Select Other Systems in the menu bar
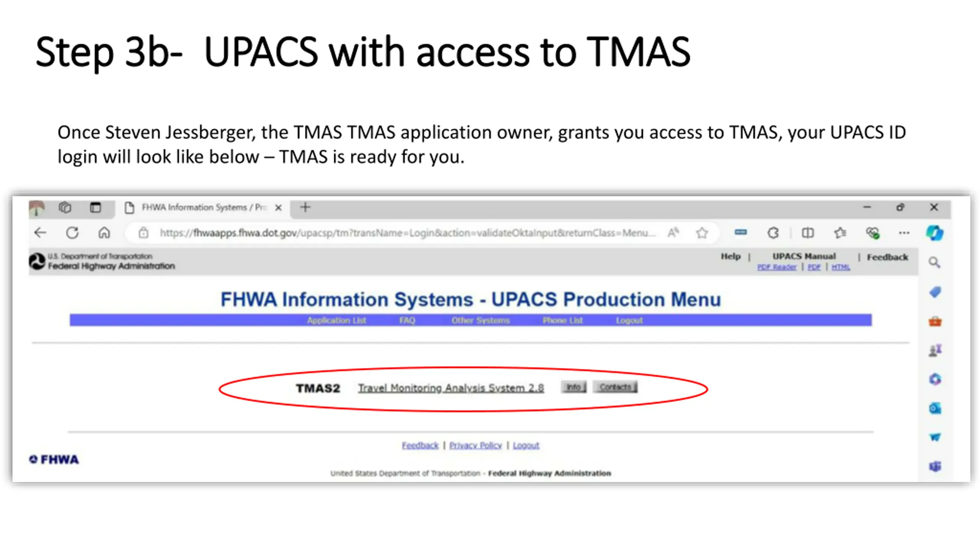Image resolution: width=980 pixels, height=551 pixels. coord(480,320)
